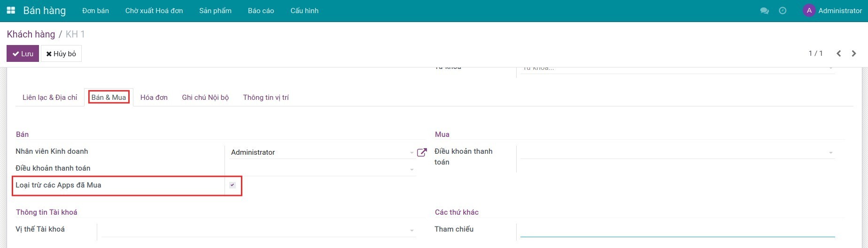This screenshot has height=248, width=868.
Task: Go to next record arrow
Action: click(x=854, y=53)
